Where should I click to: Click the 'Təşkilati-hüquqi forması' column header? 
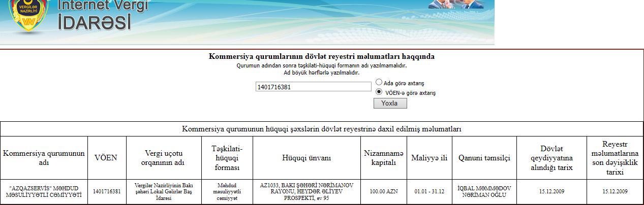(227, 158)
